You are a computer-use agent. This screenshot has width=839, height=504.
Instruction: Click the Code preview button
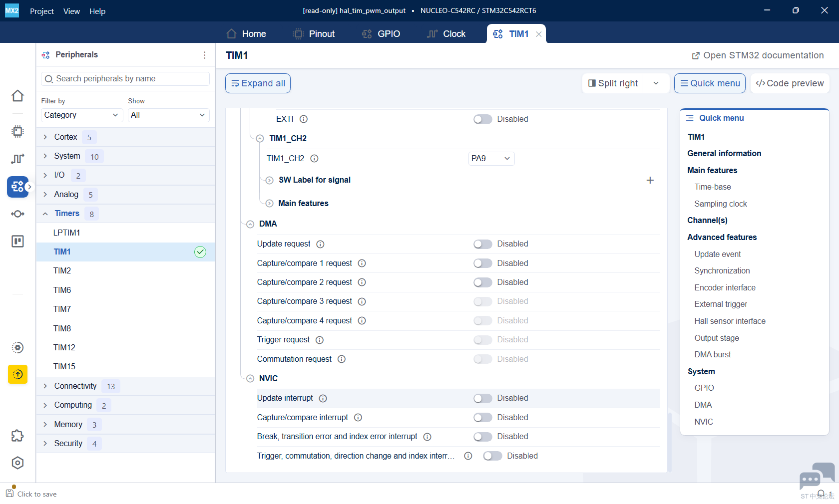[x=790, y=83]
